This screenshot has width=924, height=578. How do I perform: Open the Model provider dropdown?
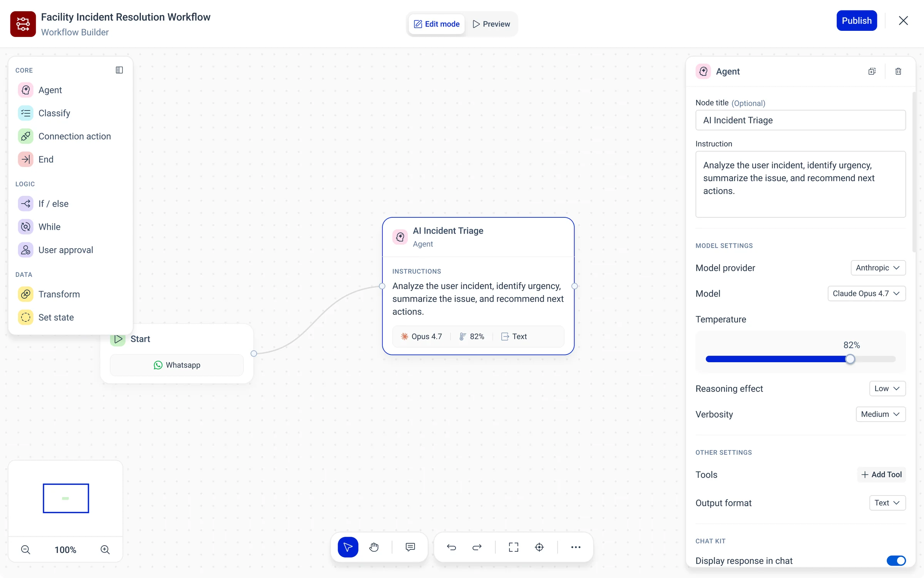pos(878,268)
